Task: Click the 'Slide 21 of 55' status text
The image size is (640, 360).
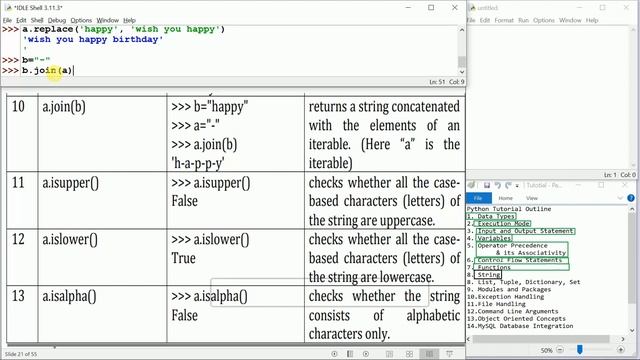Action: [21, 354]
